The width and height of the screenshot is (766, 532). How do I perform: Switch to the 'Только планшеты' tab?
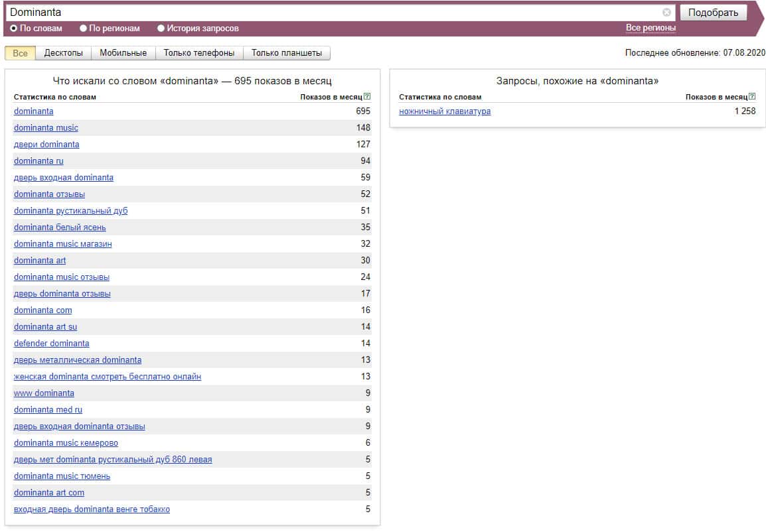pos(286,53)
